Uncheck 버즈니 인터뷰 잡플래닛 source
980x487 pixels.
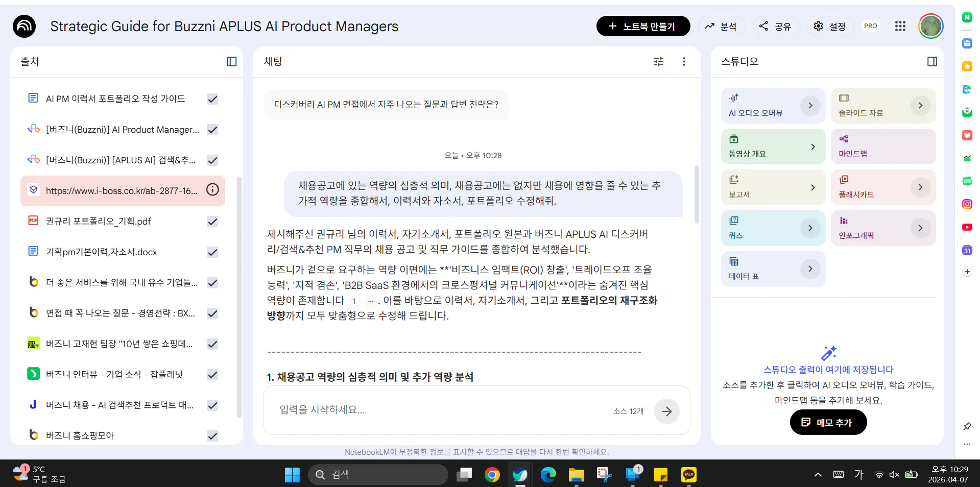[212, 375]
